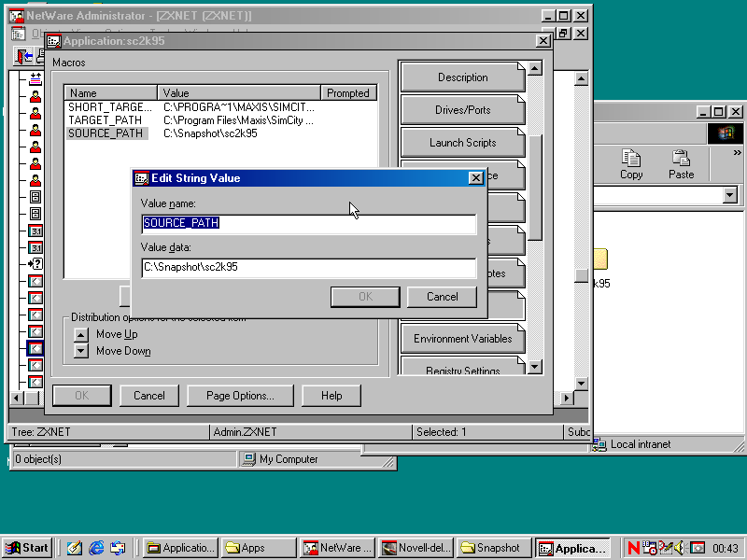Click the Help button
Viewport: 747px width, 560px height.
tap(331, 396)
